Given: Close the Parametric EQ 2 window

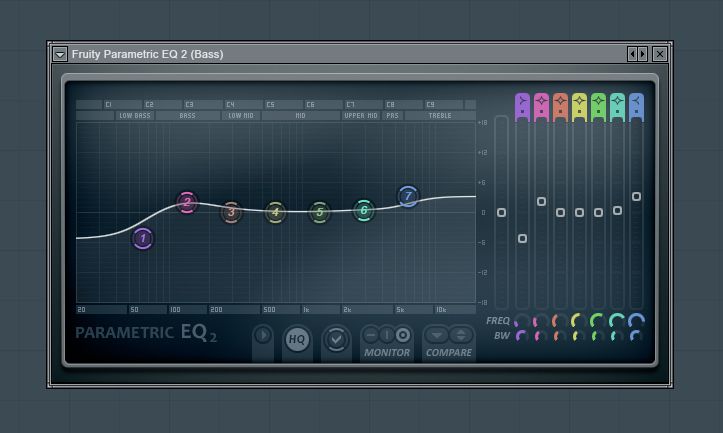Looking at the screenshot, I should pyautogui.click(x=660, y=54).
